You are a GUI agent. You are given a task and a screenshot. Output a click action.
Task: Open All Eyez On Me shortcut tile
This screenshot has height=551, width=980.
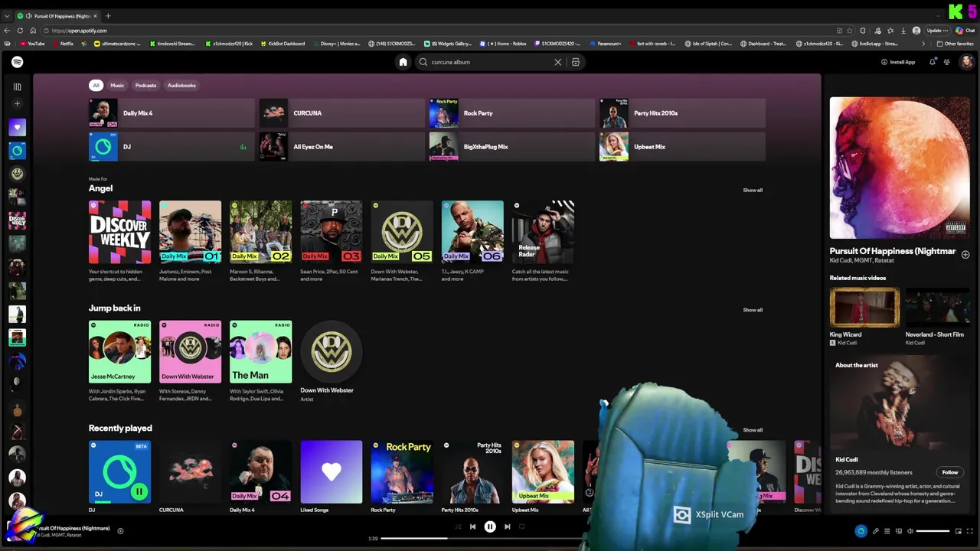tap(341, 147)
